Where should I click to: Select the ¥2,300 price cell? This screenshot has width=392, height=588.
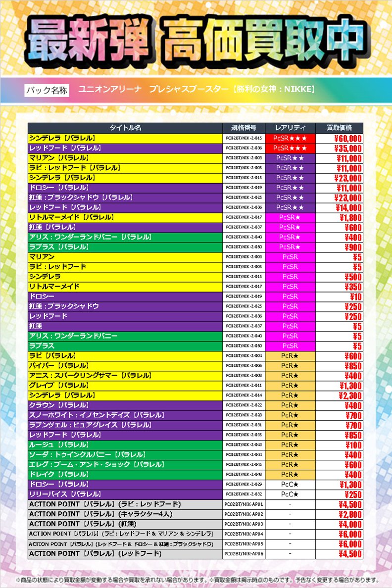(x=339, y=395)
